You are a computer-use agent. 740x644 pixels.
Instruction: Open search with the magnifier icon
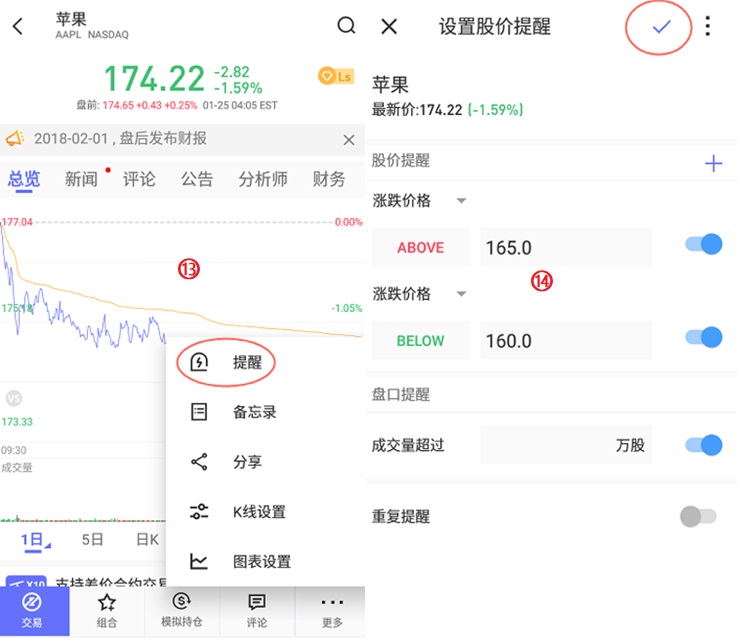pyautogui.click(x=346, y=25)
